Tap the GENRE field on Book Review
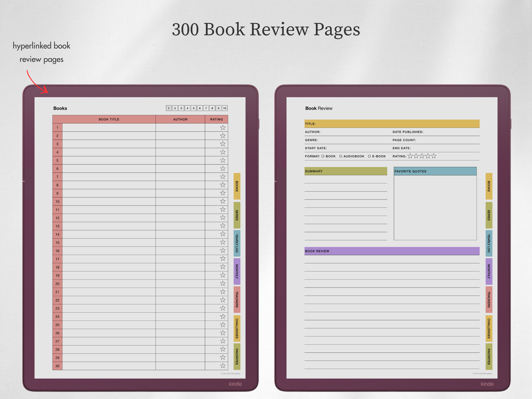This screenshot has height=399, width=532. coord(348,140)
